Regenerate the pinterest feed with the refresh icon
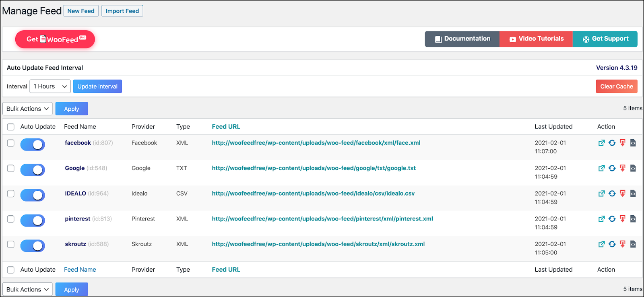Image resolution: width=644 pixels, height=297 pixels. (x=612, y=219)
